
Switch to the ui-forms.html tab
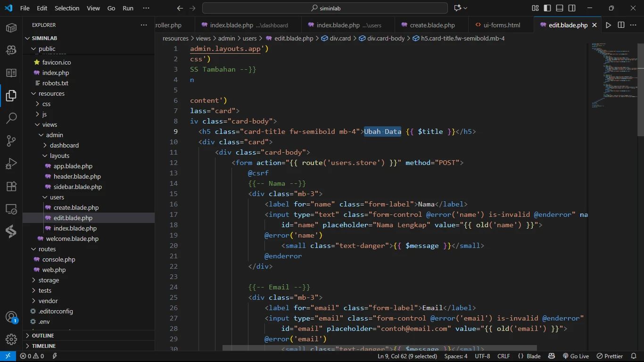coord(502,25)
